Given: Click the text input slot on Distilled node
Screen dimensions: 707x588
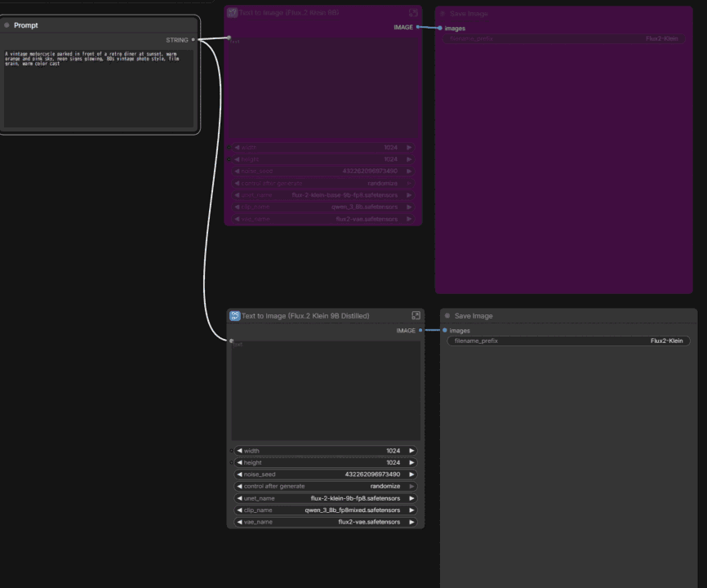Looking at the screenshot, I should 231,341.
